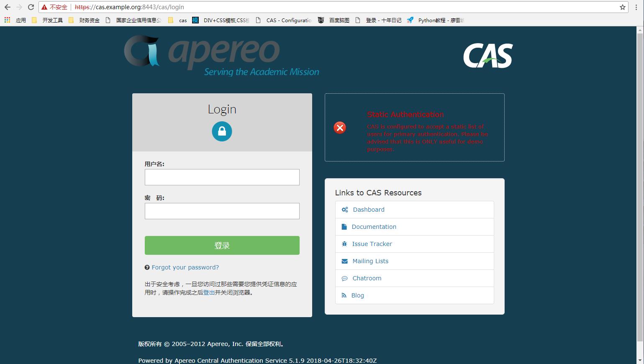The height and width of the screenshot is (364, 644).
Task: Click the Forgot your password link
Action: [185, 267]
